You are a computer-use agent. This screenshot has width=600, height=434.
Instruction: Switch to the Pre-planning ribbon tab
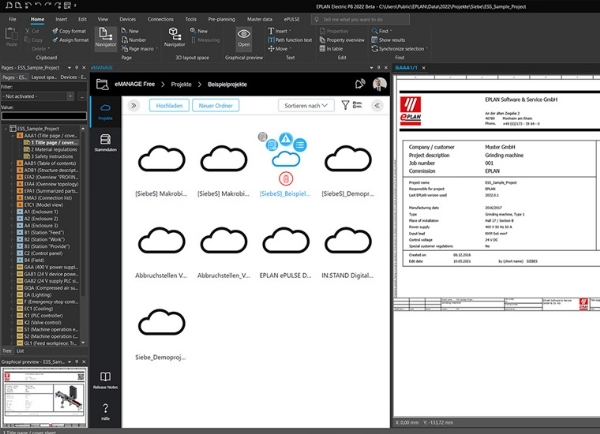click(x=222, y=19)
